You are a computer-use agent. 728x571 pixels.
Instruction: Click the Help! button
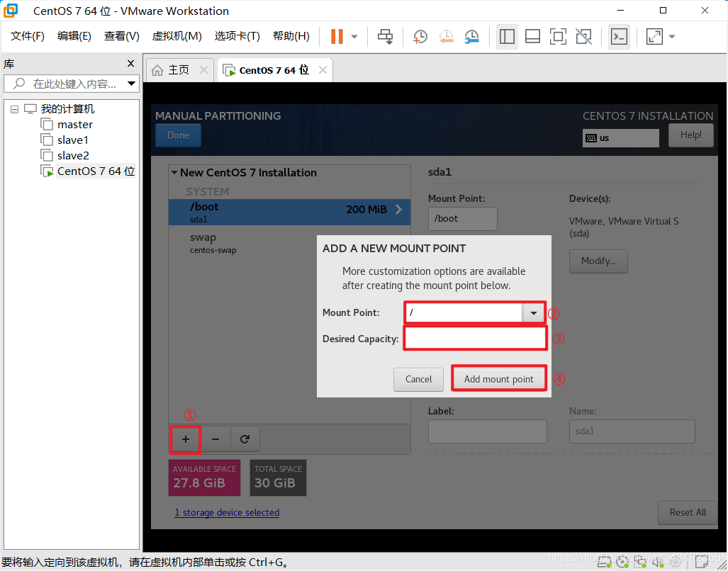coord(691,135)
